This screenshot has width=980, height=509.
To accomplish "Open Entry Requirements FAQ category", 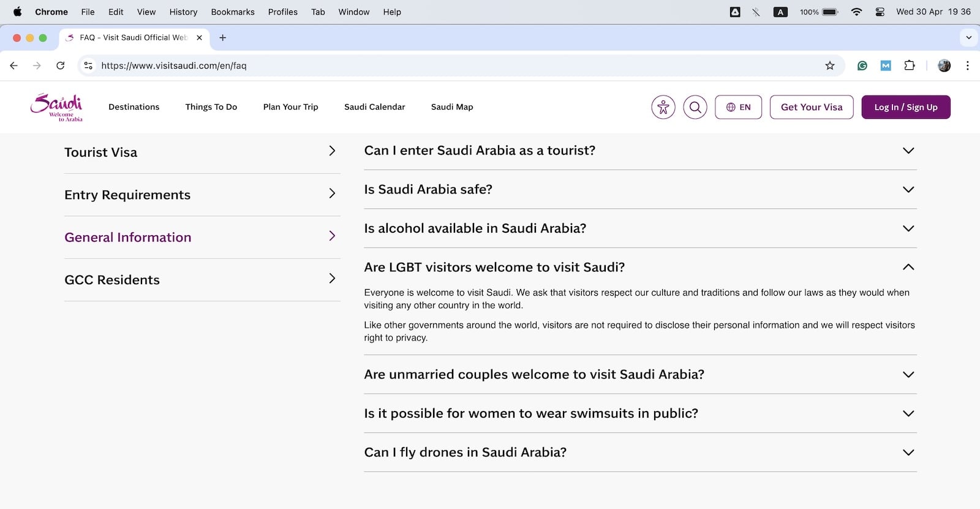I will click(202, 195).
